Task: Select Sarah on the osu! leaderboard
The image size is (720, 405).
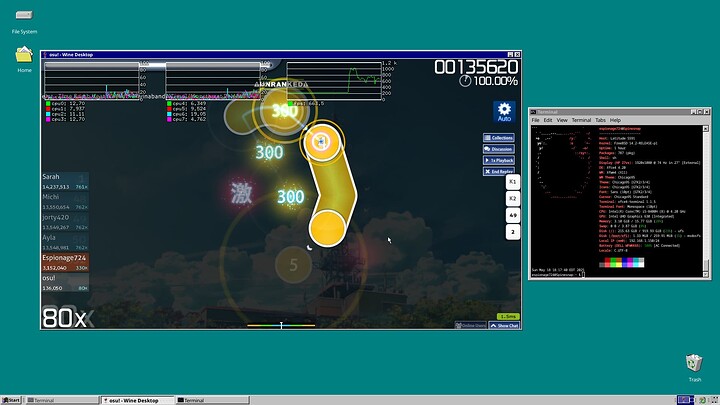Action: [x=65, y=181]
